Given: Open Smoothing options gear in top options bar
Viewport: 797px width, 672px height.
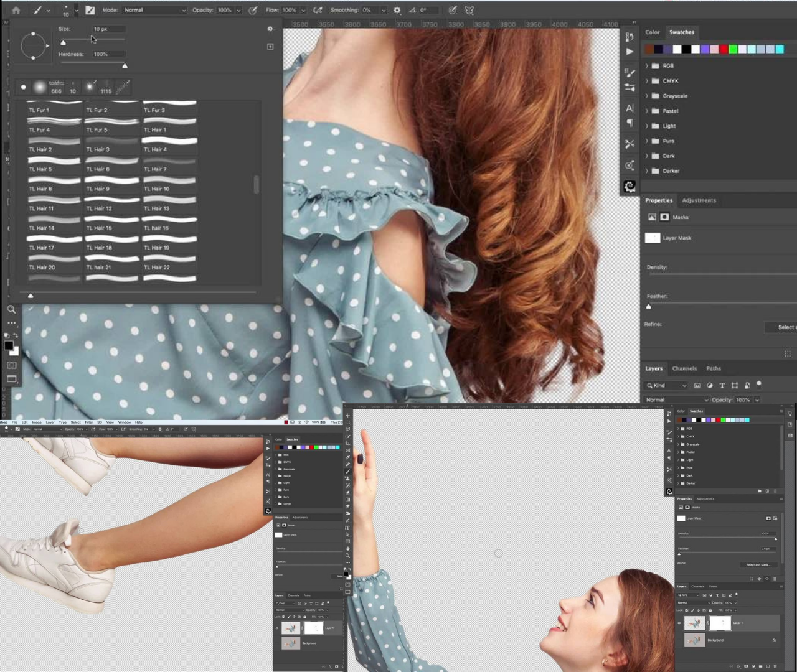Looking at the screenshot, I should pos(397,10).
